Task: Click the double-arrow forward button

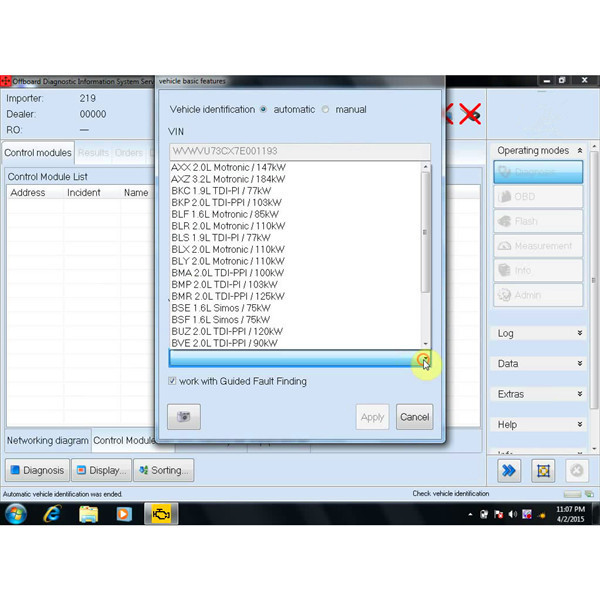Action: (509, 470)
